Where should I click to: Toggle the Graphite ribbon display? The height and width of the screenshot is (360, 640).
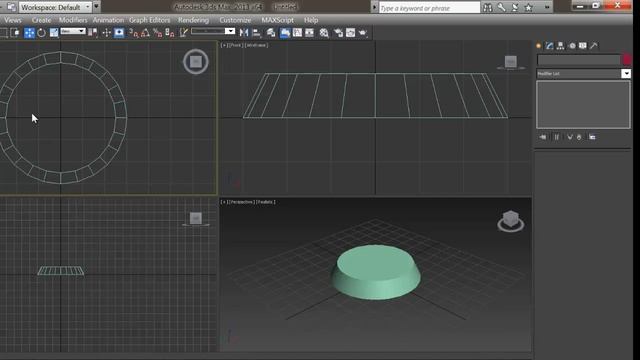(x=285, y=33)
